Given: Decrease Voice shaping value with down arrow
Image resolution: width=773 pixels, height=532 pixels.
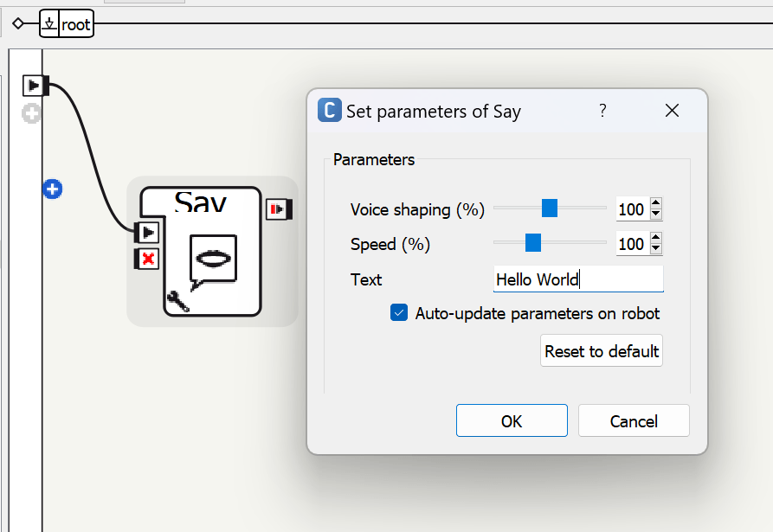Looking at the screenshot, I should [655, 214].
